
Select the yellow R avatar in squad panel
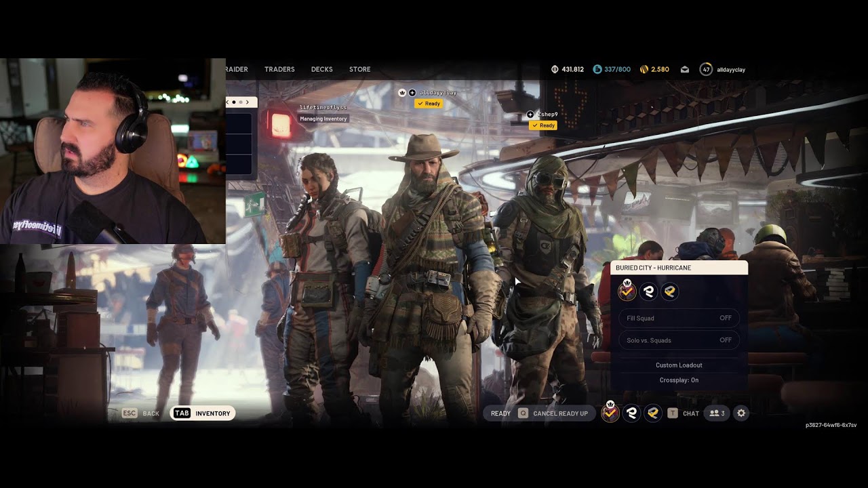click(x=669, y=291)
